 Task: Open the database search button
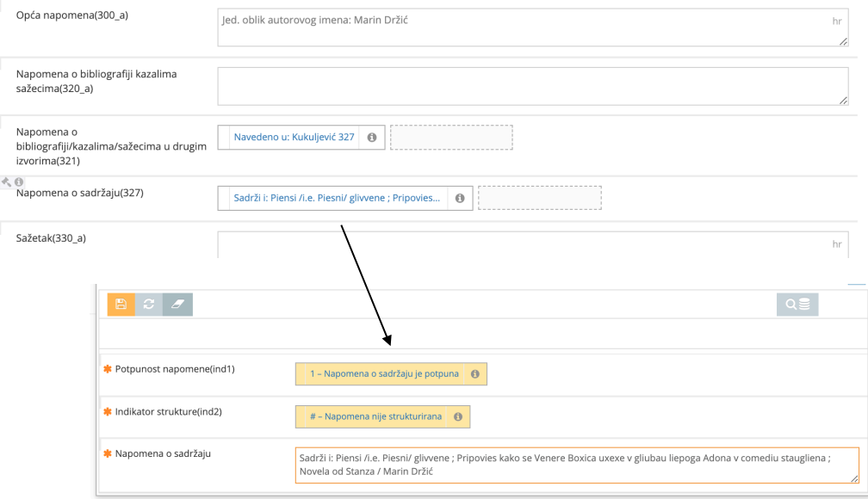tap(797, 305)
